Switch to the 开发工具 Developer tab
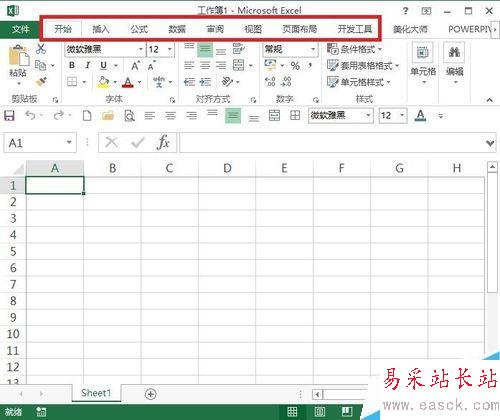Image resolution: width=500 pixels, height=420 pixels. (x=355, y=29)
